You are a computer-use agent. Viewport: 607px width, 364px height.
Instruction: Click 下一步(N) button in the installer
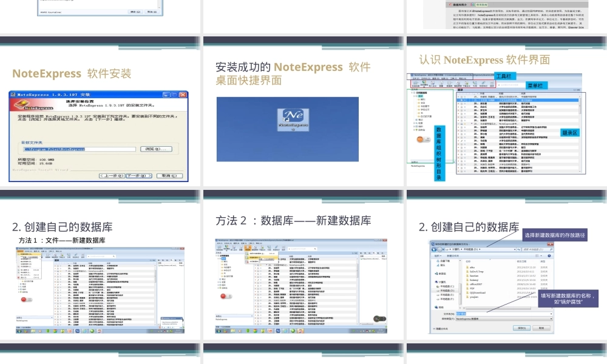pos(140,175)
